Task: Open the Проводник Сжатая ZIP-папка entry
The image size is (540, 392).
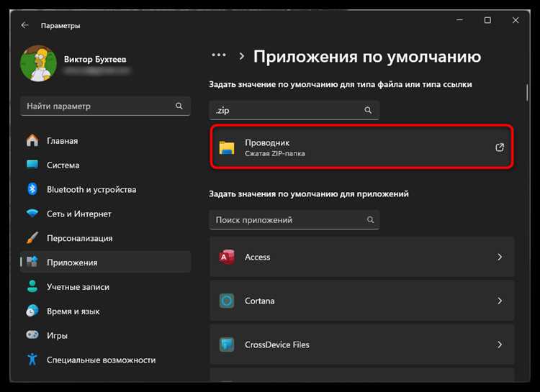Action: (x=362, y=147)
